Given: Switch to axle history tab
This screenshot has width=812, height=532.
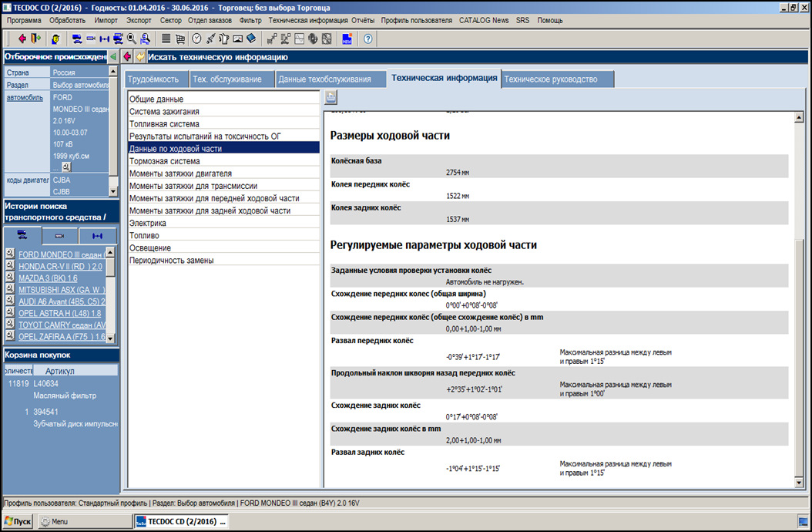Looking at the screenshot, I should 97,236.
